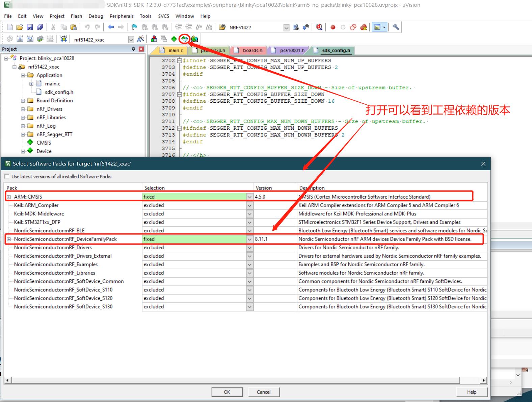
Task: Open Selection dropdown for nRF_SoftDevice_S130
Action: (x=249, y=306)
